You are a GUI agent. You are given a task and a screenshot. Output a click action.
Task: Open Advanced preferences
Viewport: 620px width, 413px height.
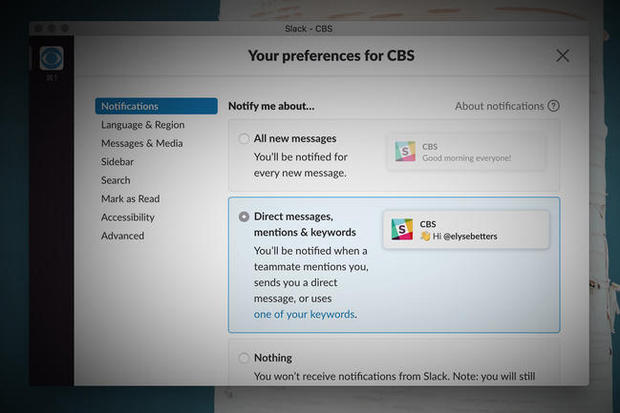(123, 236)
